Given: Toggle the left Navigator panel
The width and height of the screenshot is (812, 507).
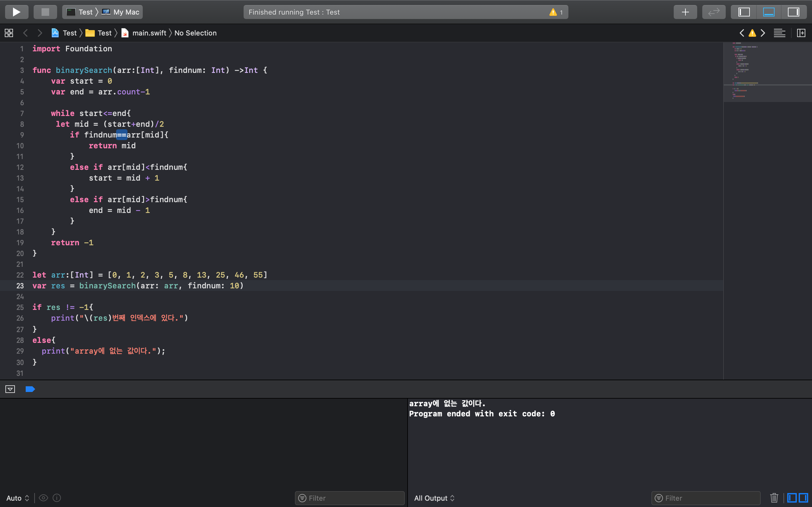Looking at the screenshot, I should click(744, 12).
